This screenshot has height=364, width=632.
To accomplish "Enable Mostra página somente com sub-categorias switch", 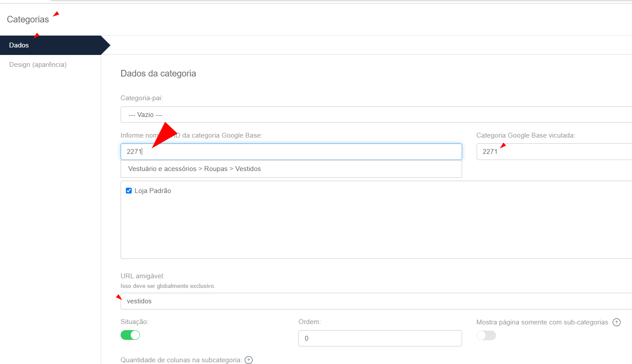I will 486,335.
